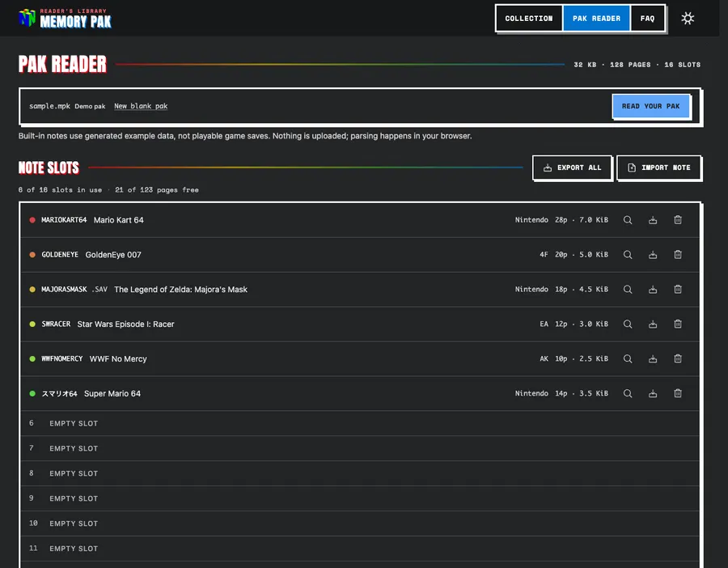Delete the Super Mario 64 note
The height and width of the screenshot is (568, 728).
tap(677, 393)
